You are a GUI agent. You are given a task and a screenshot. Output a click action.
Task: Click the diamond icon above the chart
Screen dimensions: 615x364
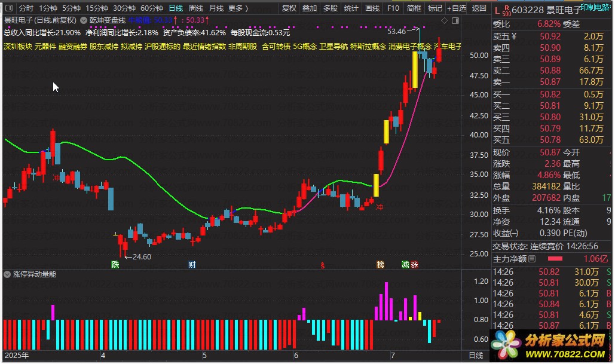pyautogui.click(x=445, y=20)
